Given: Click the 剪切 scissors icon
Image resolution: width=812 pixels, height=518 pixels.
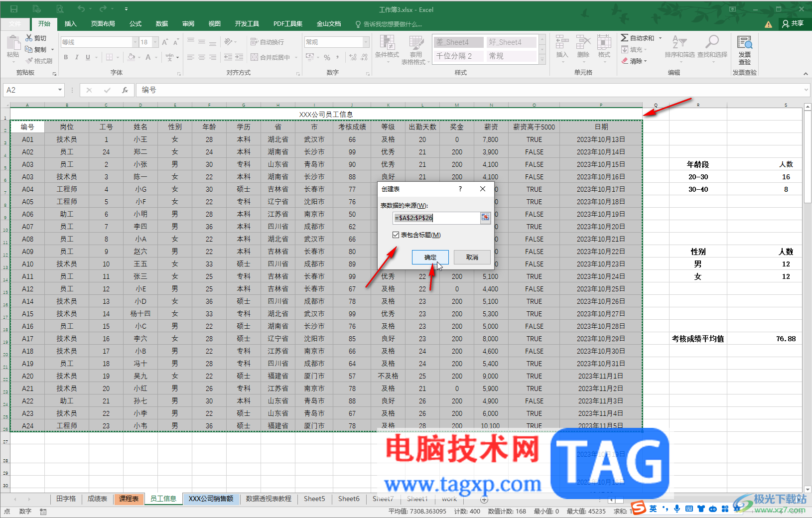Looking at the screenshot, I should pyautogui.click(x=29, y=38).
